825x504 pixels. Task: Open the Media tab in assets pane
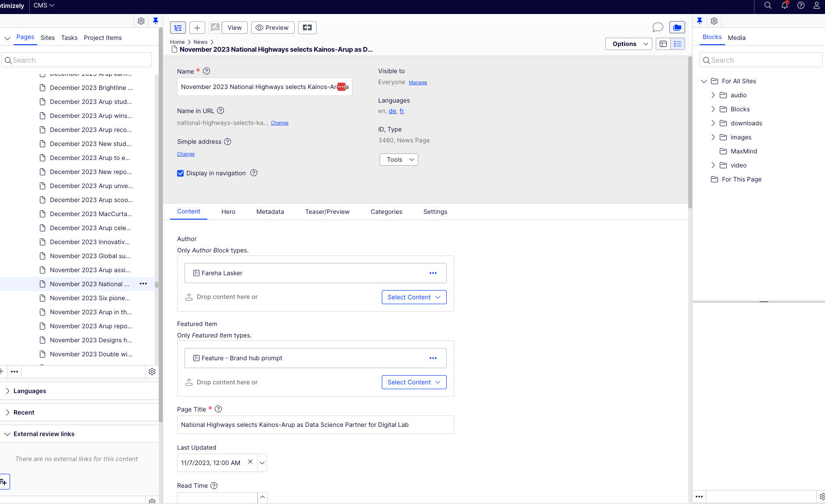pos(736,38)
